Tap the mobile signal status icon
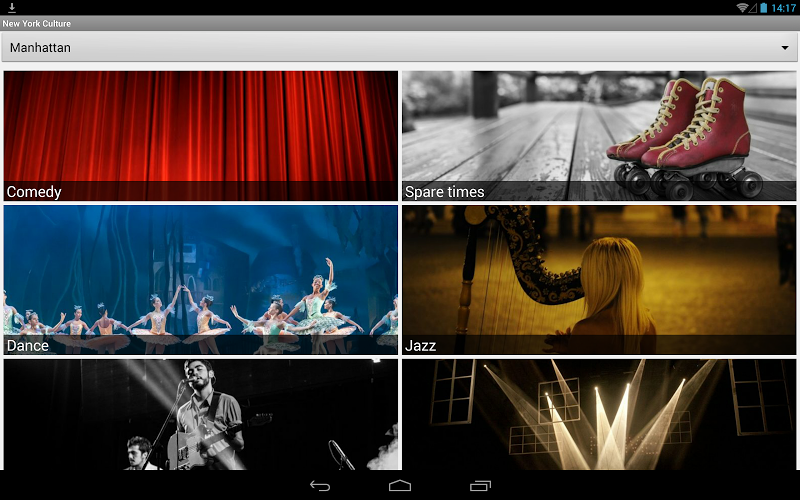Screen dimensions: 800x500 (x=753, y=8)
